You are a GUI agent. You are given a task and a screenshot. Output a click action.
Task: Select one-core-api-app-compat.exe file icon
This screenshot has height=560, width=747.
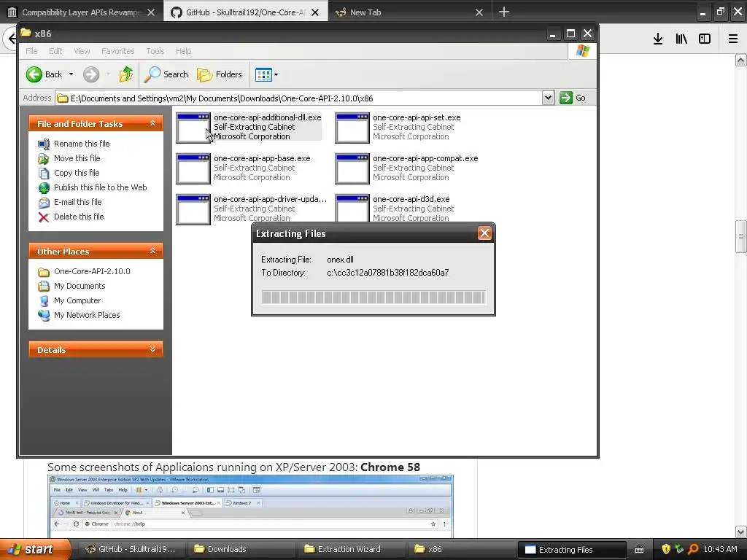(x=352, y=168)
